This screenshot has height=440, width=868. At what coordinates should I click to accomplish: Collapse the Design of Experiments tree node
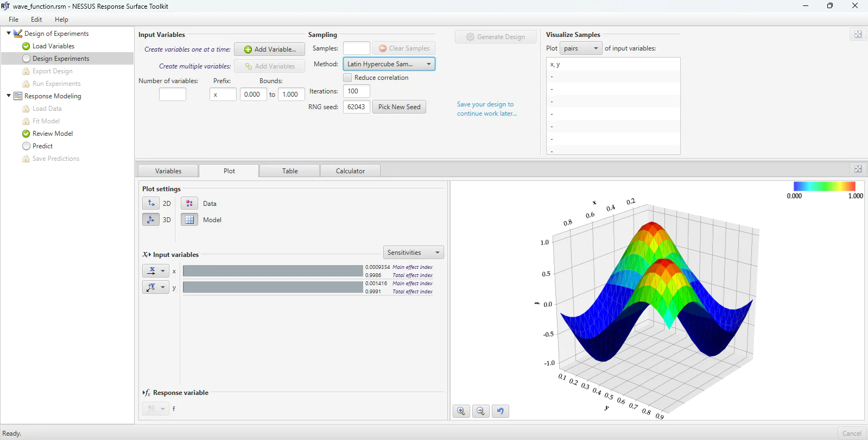(9, 33)
